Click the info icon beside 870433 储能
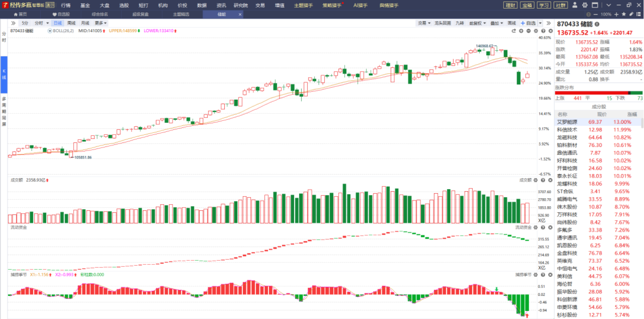This screenshot has width=644, height=319. point(597,24)
